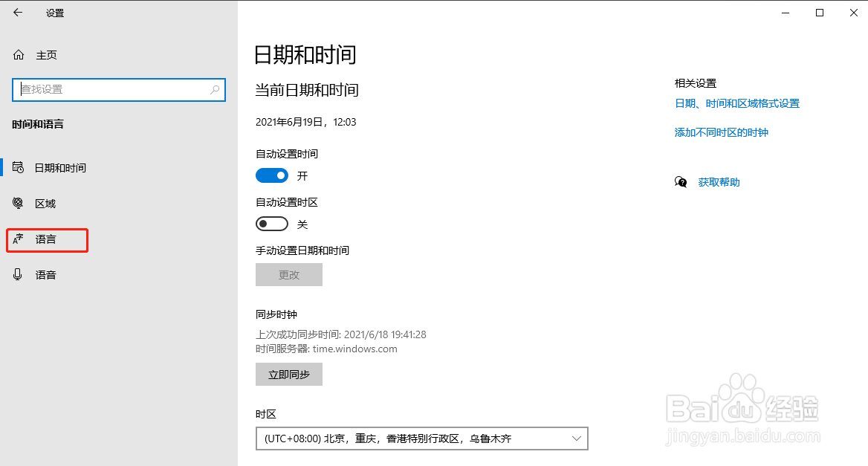Click the search magnifier in 查找设置 box

[216, 89]
